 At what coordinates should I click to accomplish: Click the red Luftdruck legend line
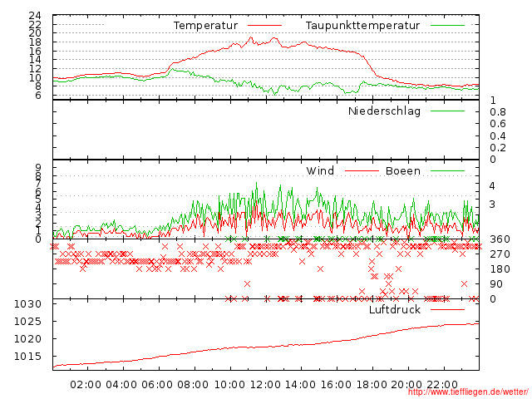(447, 309)
